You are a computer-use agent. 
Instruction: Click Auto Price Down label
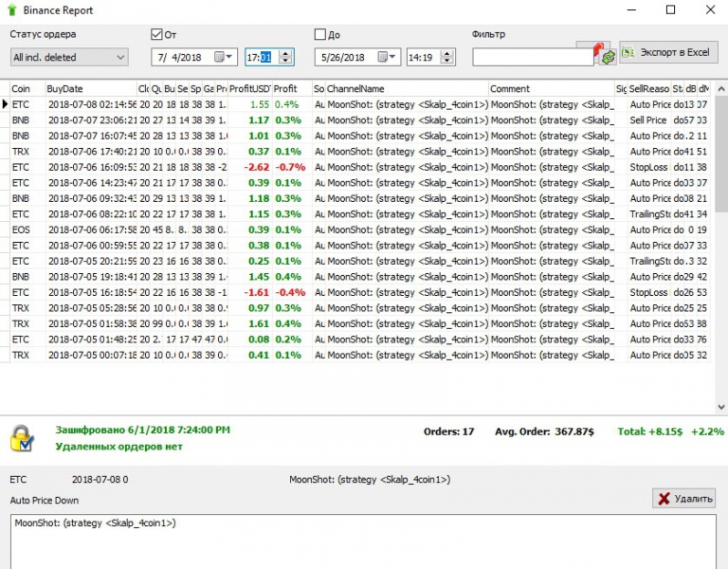[45, 501]
